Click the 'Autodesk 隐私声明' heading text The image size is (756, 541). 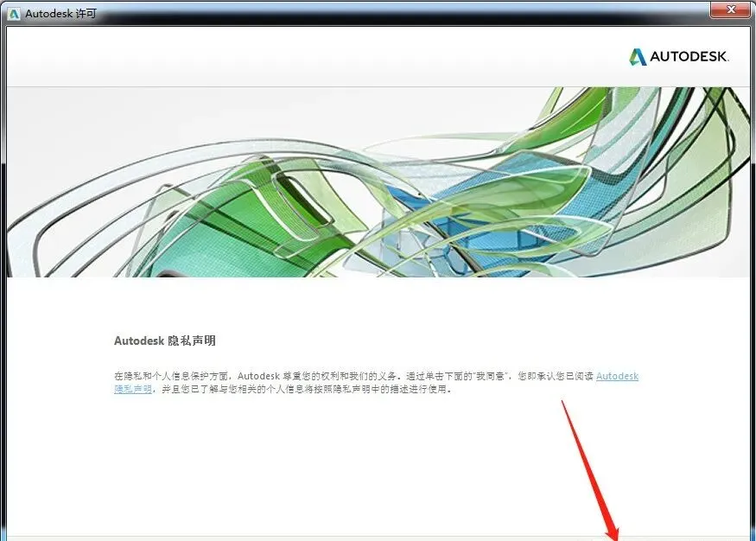pyautogui.click(x=165, y=341)
